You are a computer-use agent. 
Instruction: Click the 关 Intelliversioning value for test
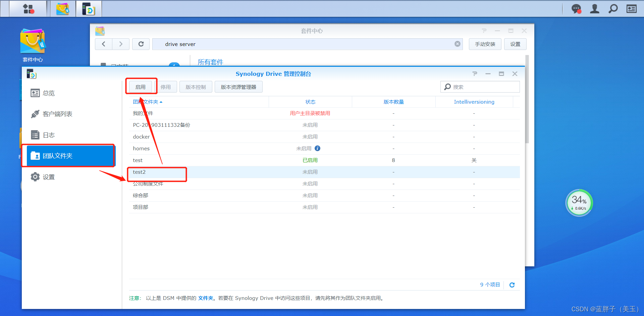474,160
